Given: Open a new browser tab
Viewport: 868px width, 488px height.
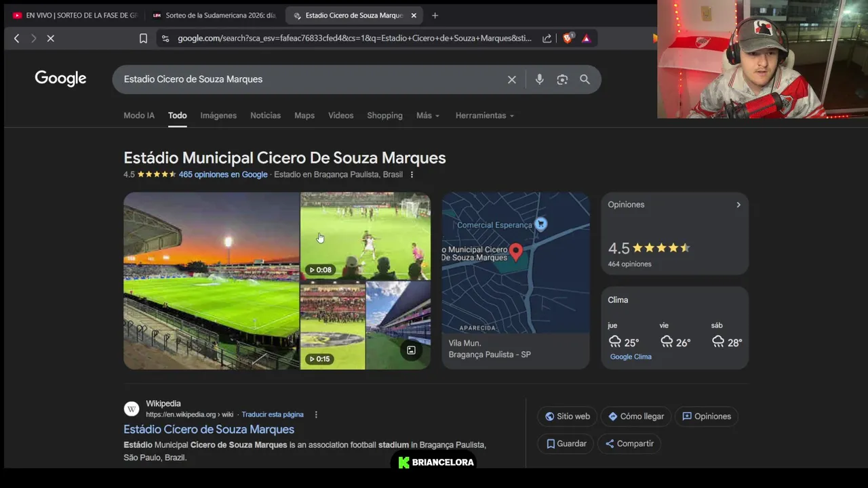Looking at the screenshot, I should (x=435, y=15).
